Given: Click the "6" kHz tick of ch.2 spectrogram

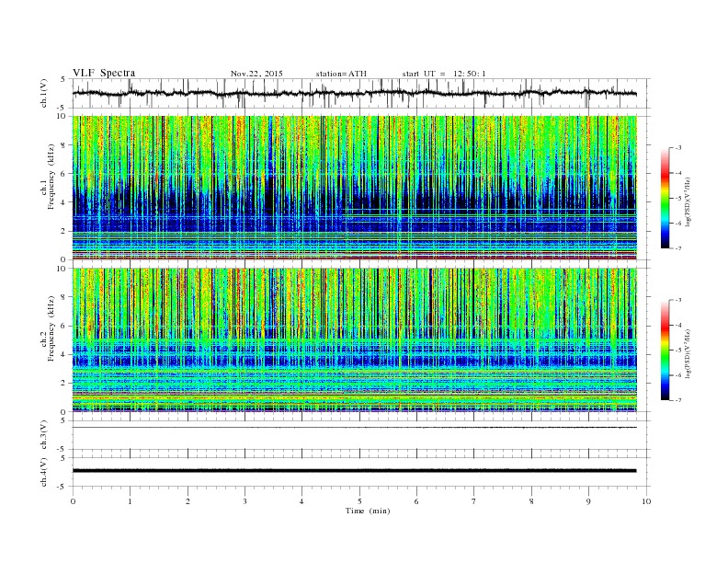Looking at the screenshot, I should click(x=64, y=326).
